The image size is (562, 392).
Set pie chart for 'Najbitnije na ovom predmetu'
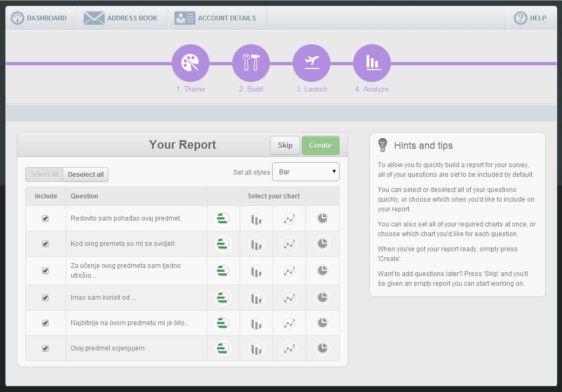[x=322, y=323]
